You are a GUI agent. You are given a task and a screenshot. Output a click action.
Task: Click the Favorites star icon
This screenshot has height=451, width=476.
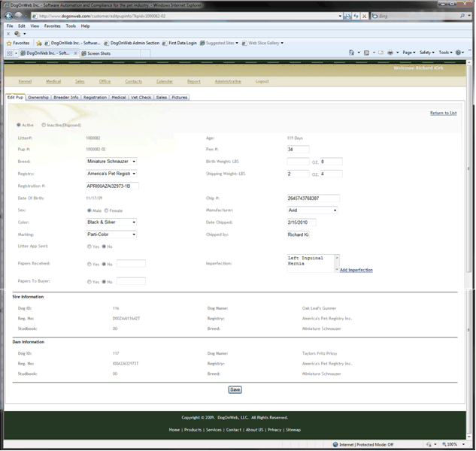click(8, 43)
